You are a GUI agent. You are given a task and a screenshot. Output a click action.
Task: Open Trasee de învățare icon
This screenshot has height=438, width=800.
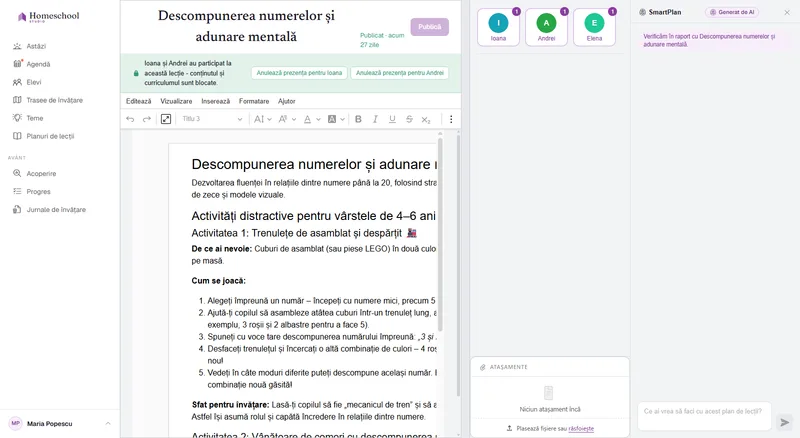click(x=17, y=100)
